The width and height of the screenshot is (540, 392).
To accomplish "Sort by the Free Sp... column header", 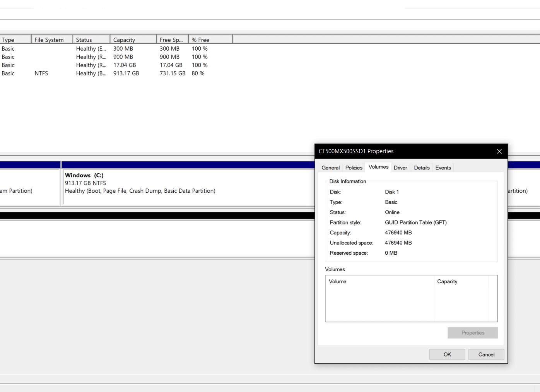I will tap(172, 39).
